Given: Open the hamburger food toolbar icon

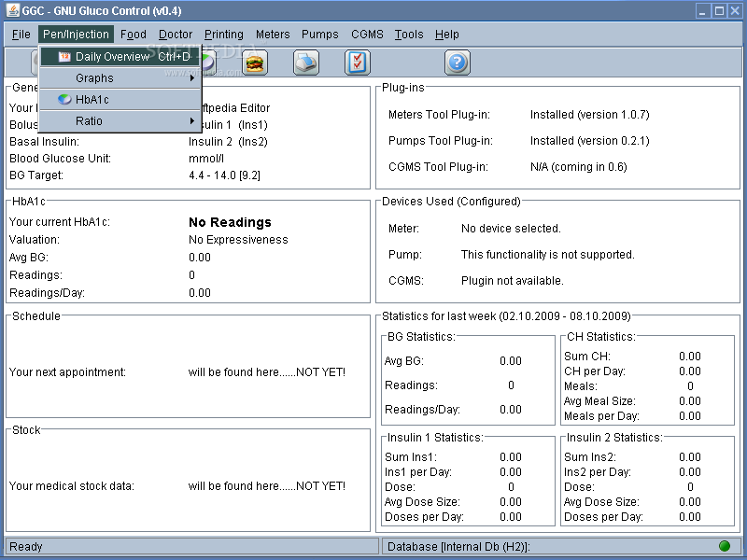Looking at the screenshot, I should click(255, 63).
